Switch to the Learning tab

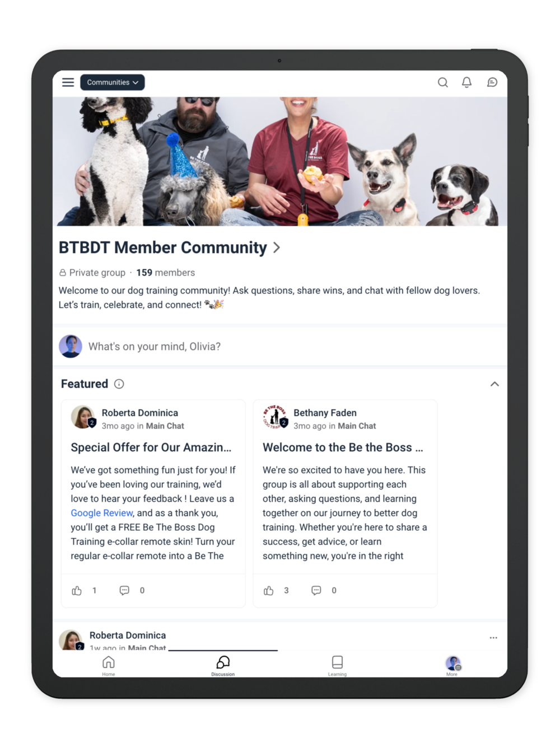click(337, 665)
